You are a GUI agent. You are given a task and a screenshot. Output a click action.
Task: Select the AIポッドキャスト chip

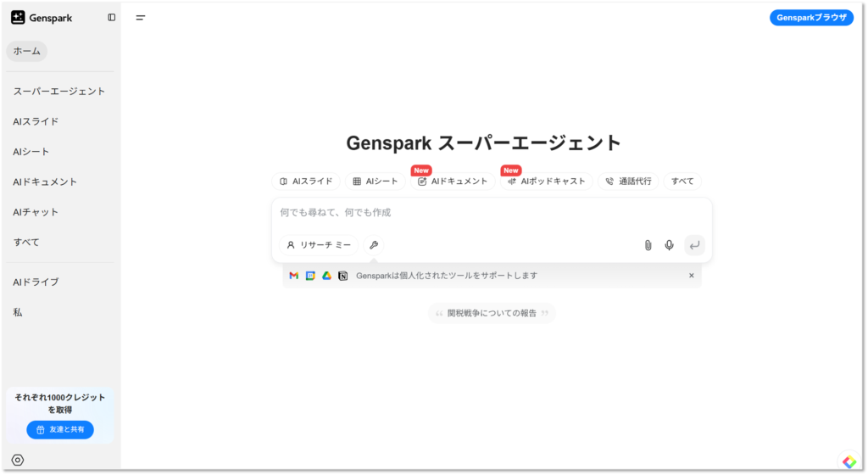tap(547, 182)
